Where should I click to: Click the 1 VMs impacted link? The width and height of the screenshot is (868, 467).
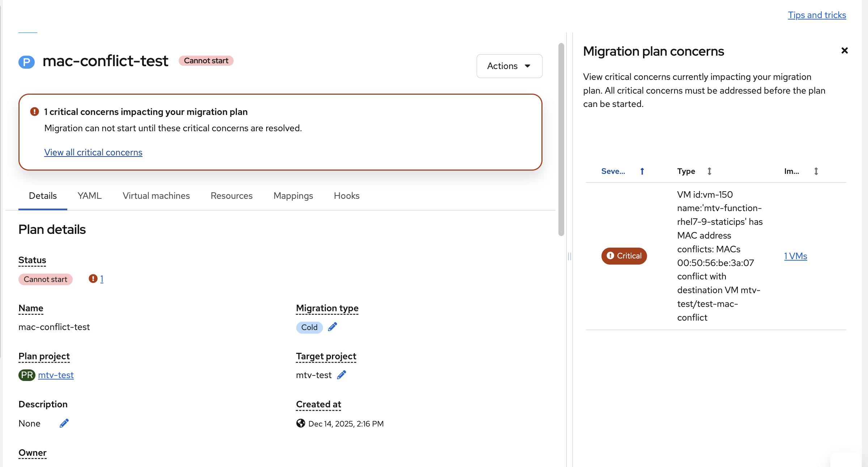[x=795, y=256]
